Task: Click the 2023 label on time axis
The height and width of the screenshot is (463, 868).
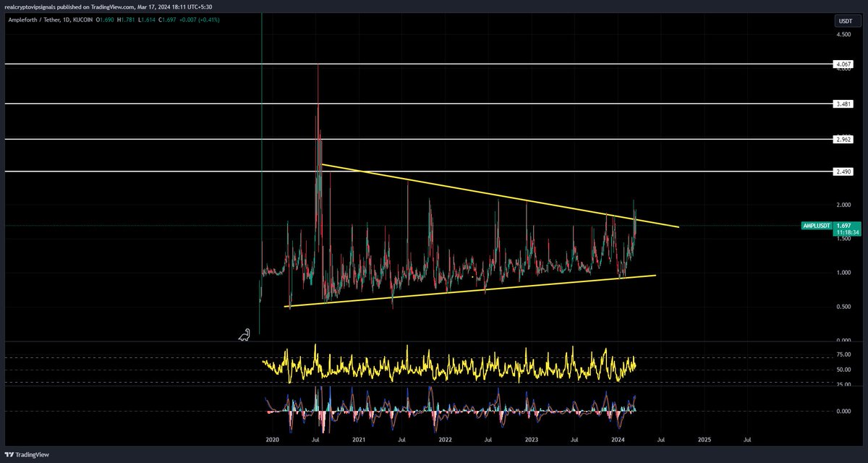Action: (x=532, y=439)
